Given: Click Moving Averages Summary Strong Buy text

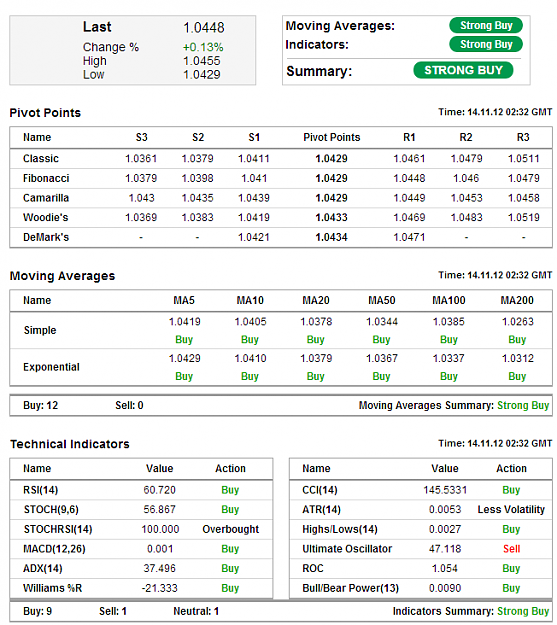Looking at the screenshot, I should tap(523, 406).
